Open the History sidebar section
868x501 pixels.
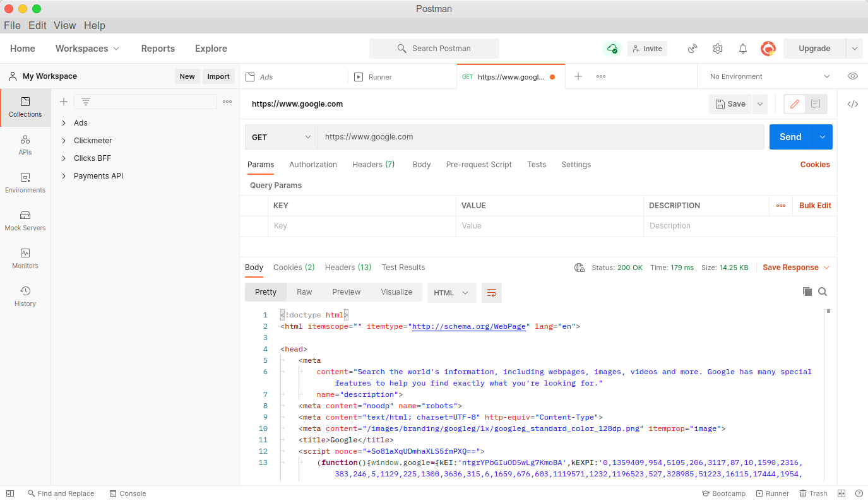(x=25, y=297)
